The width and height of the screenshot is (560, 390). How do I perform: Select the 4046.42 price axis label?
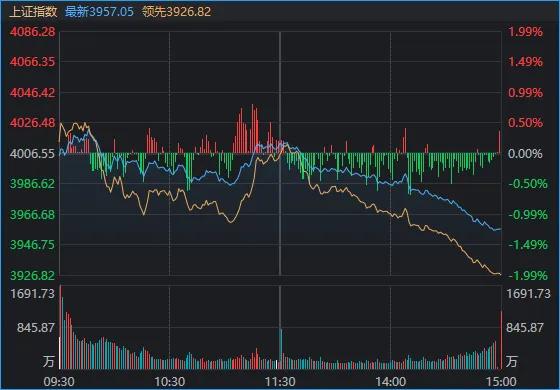click(33, 93)
